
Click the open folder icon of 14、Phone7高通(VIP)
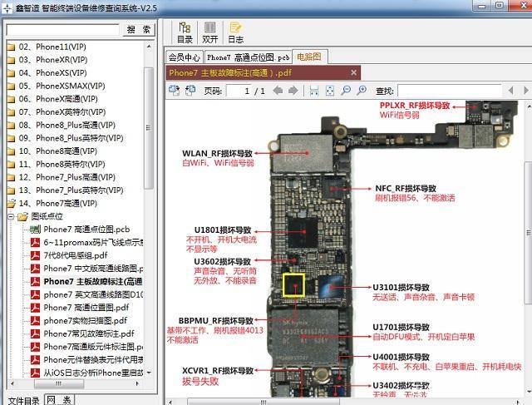(x=11, y=204)
